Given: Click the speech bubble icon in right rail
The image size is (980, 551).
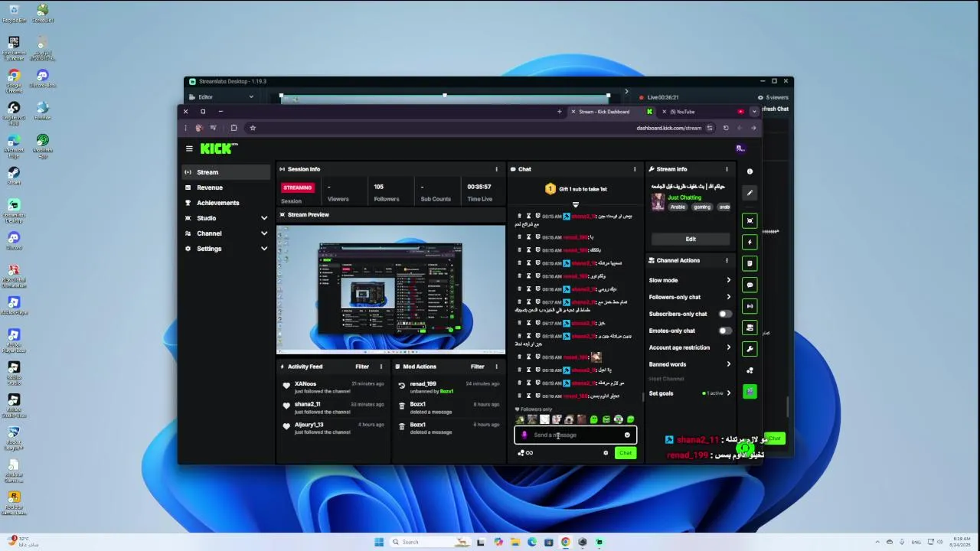Looking at the screenshot, I should tap(750, 285).
